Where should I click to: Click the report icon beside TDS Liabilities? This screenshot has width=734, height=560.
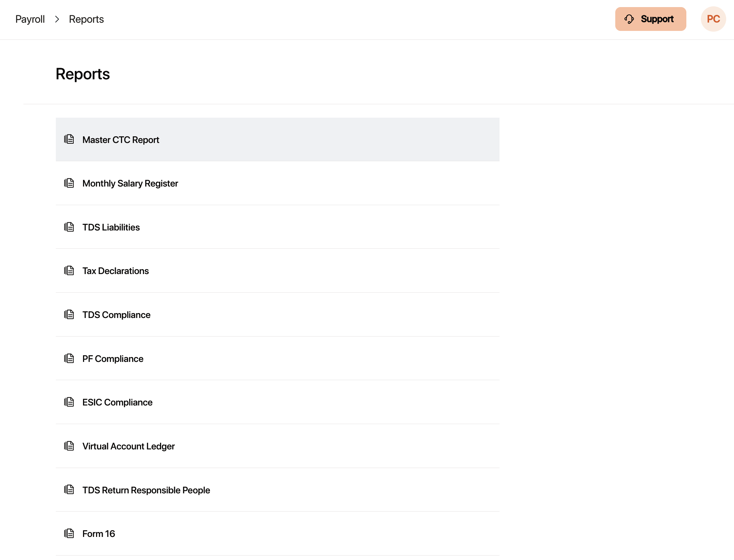(69, 227)
